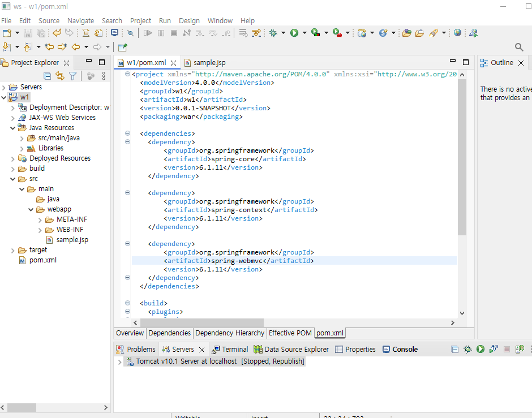Open the Navigate menu

[80, 20]
